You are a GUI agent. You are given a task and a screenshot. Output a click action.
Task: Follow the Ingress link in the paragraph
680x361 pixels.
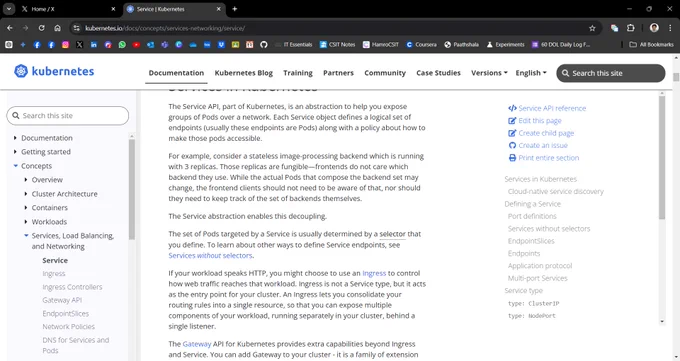click(374, 273)
